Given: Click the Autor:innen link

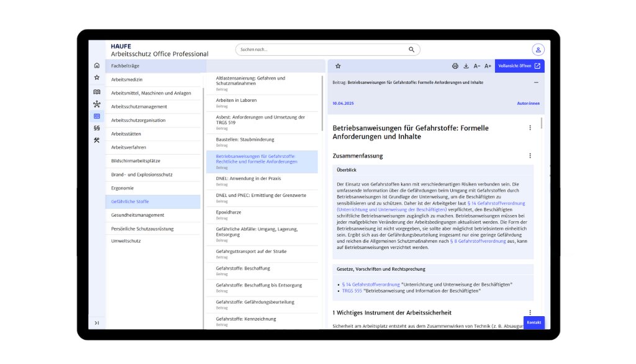Looking at the screenshot, I should [x=528, y=104].
